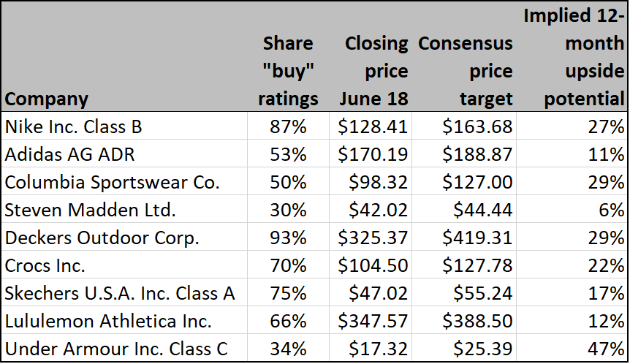Select the Nike Inc. Class B cell
The height and width of the screenshot is (364, 630).
pos(73,127)
